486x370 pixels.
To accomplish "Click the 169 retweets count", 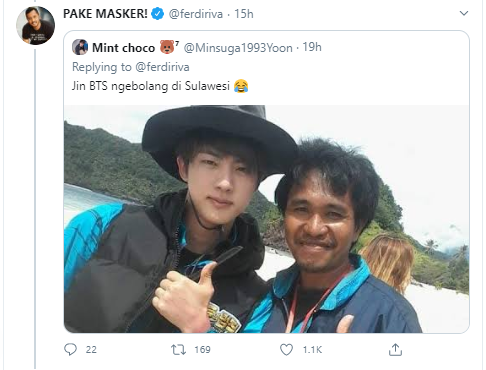I will tap(202, 350).
